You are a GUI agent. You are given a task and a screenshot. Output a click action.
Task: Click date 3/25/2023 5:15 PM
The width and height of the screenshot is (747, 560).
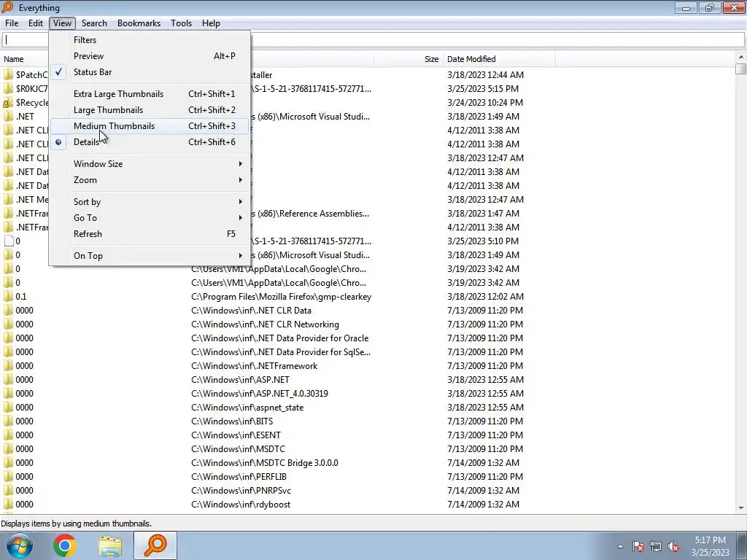(483, 88)
